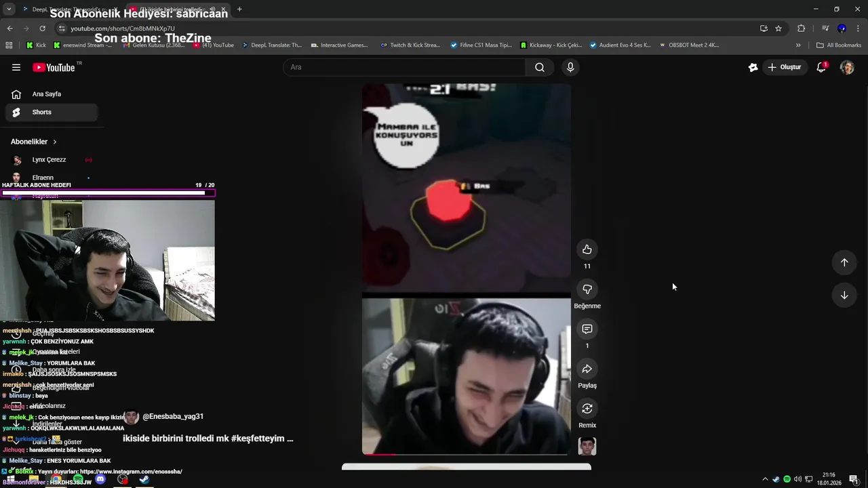Viewport: 868px width, 488px height.
Task: Open Chrome media controls icon
Action: (825, 28)
